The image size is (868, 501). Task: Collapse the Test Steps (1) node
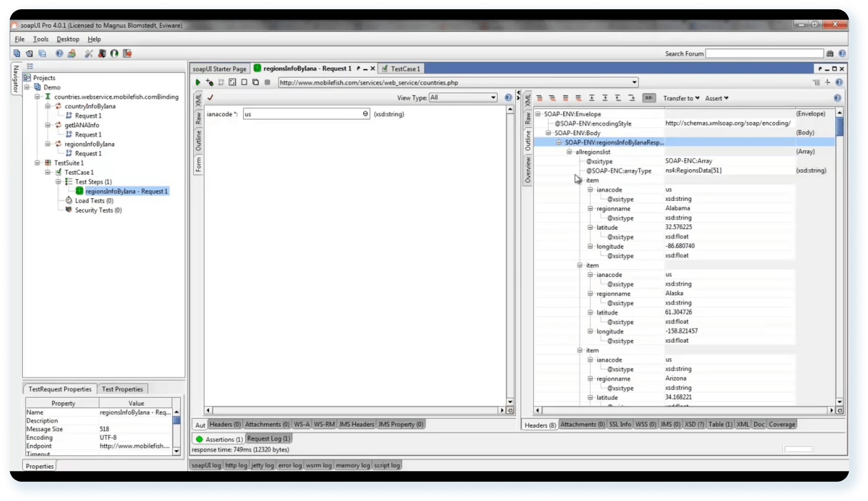coord(58,181)
